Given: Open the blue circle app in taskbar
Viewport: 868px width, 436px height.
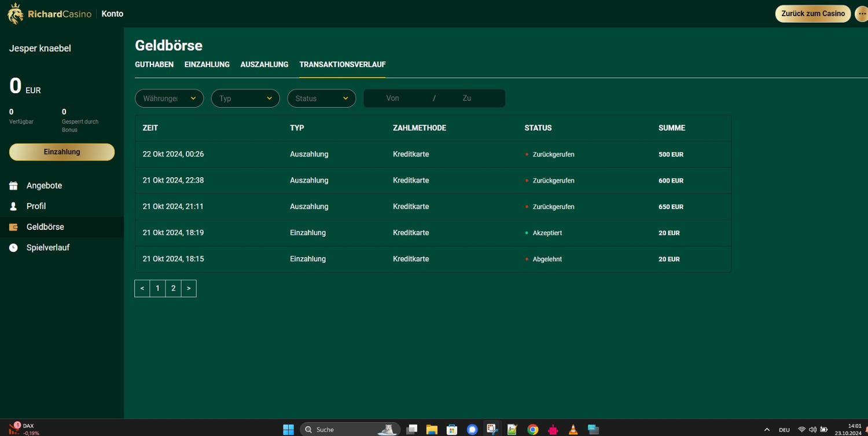Looking at the screenshot, I should click(472, 429).
